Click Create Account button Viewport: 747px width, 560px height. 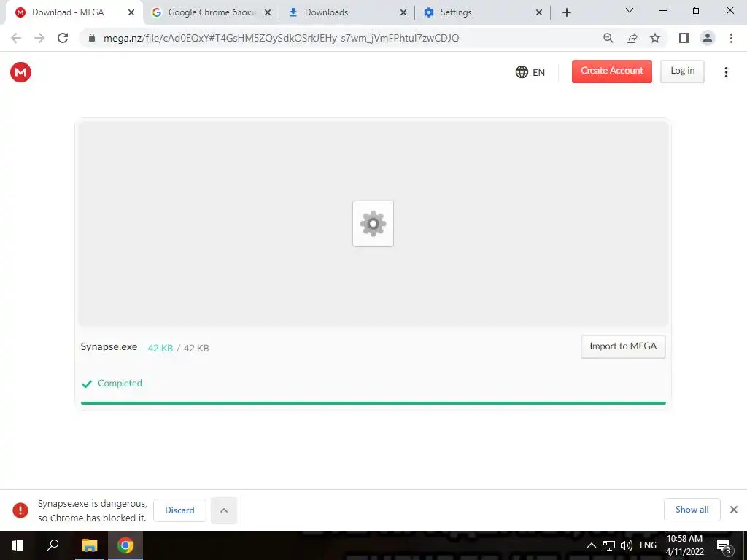pyautogui.click(x=612, y=71)
